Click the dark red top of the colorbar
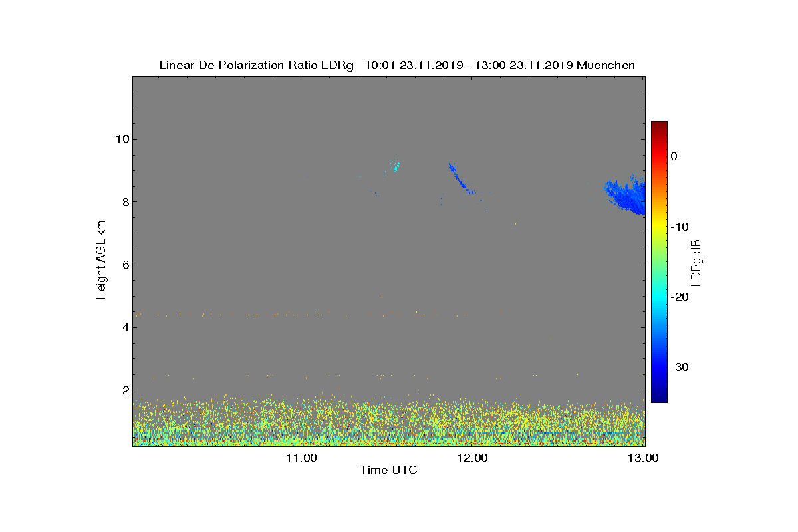 (x=659, y=126)
